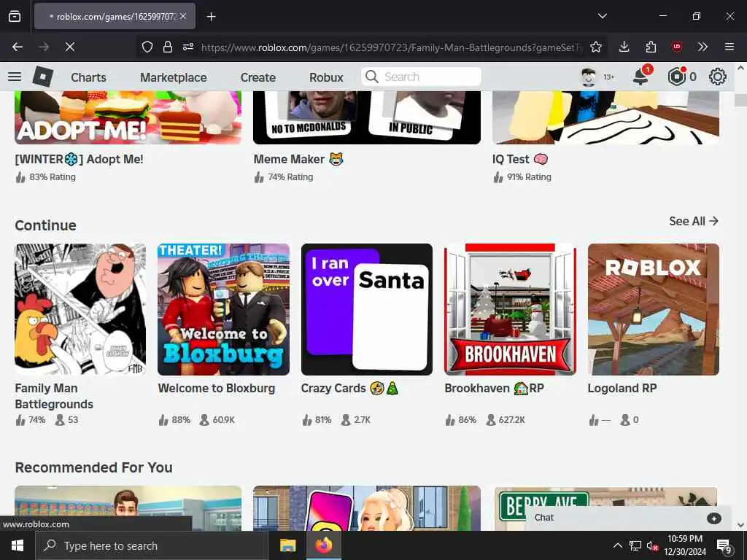747x560 pixels.
Task: Click the Firefox taskbar icon
Action: [x=323, y=545]
